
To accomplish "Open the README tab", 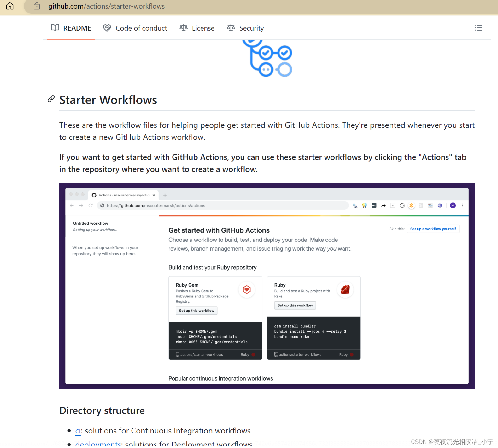I will pyautogui.click(x=71, y=28).
